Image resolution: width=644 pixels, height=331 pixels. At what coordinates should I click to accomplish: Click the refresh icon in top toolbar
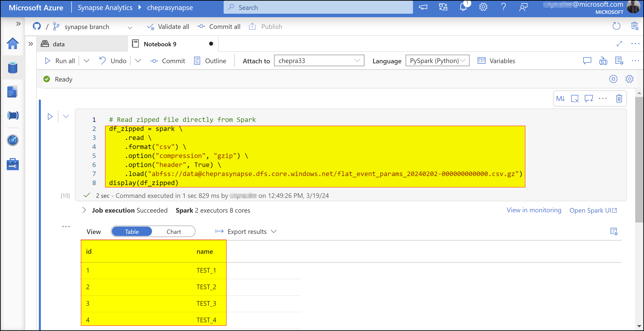click(617, 26)
